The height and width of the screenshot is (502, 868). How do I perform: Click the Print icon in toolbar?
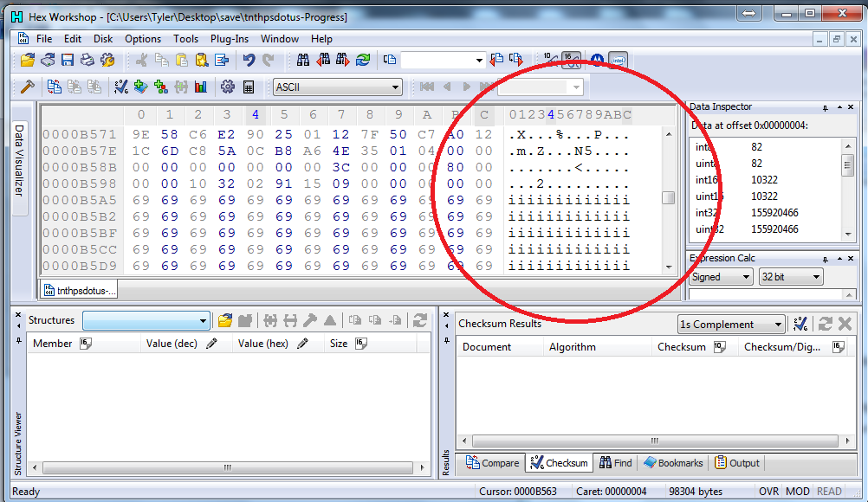point(87,61)
